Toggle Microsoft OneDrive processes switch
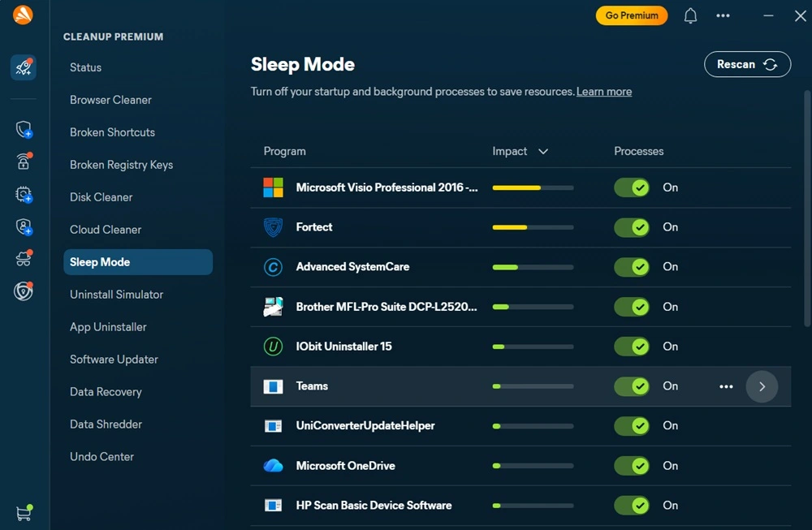The image size is (812, 530). click(632, 466)
